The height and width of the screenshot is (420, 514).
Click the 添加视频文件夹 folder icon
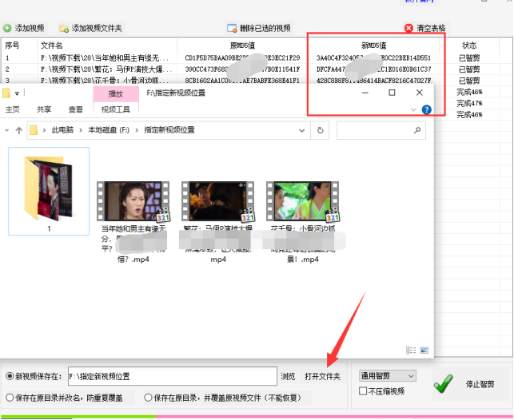[64, 29]
